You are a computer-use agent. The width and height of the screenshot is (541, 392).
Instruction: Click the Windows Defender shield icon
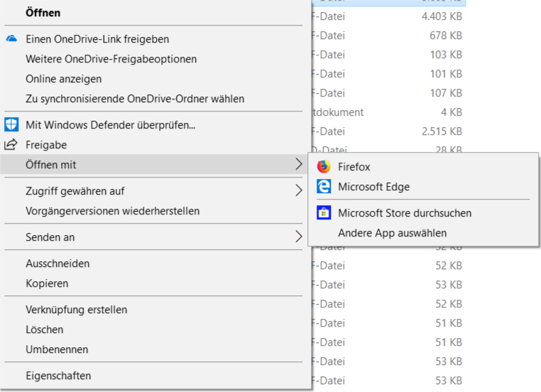tap(11, 124)
